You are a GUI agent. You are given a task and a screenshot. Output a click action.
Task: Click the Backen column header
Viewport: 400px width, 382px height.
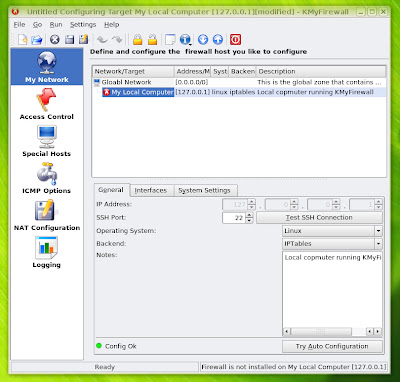[x=243, y=71]
